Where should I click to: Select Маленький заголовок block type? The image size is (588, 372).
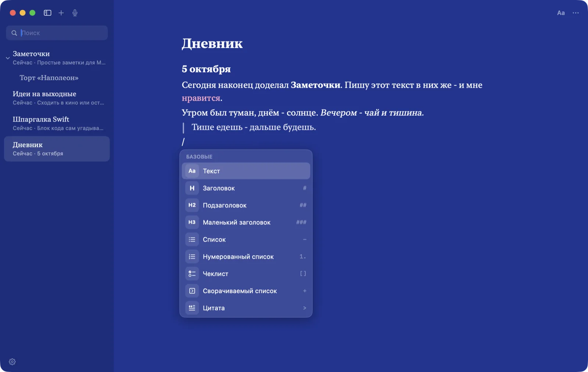tap(246, 222)
